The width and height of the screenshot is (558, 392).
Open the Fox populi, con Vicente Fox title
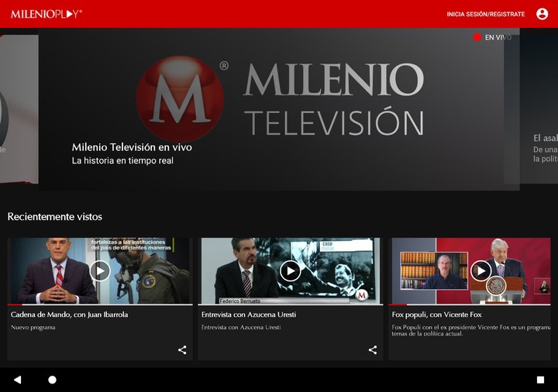click(436, 315)
